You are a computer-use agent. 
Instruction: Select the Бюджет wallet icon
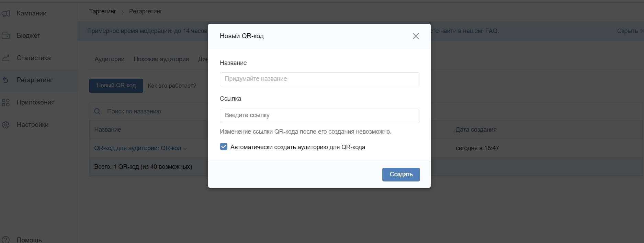click(6, 35)
